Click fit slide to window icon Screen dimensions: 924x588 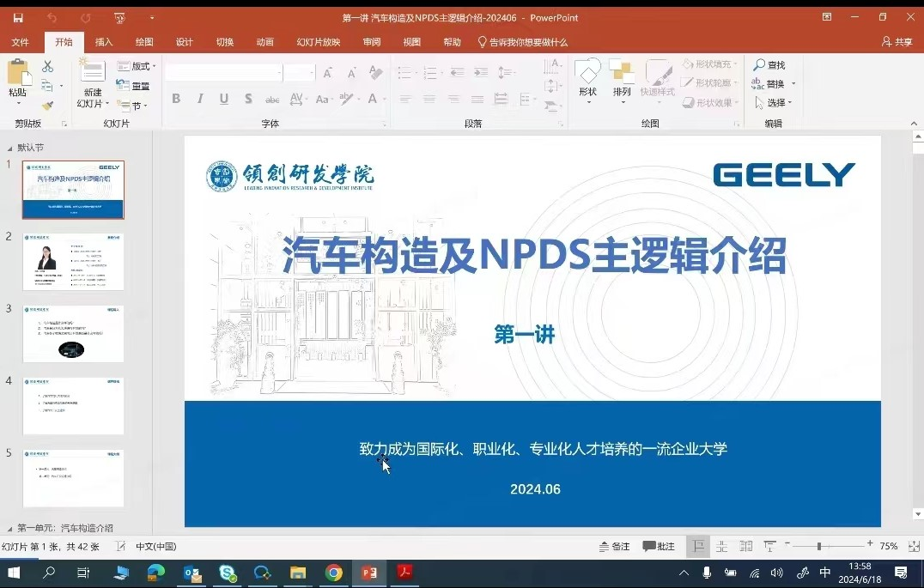point(914,546)
